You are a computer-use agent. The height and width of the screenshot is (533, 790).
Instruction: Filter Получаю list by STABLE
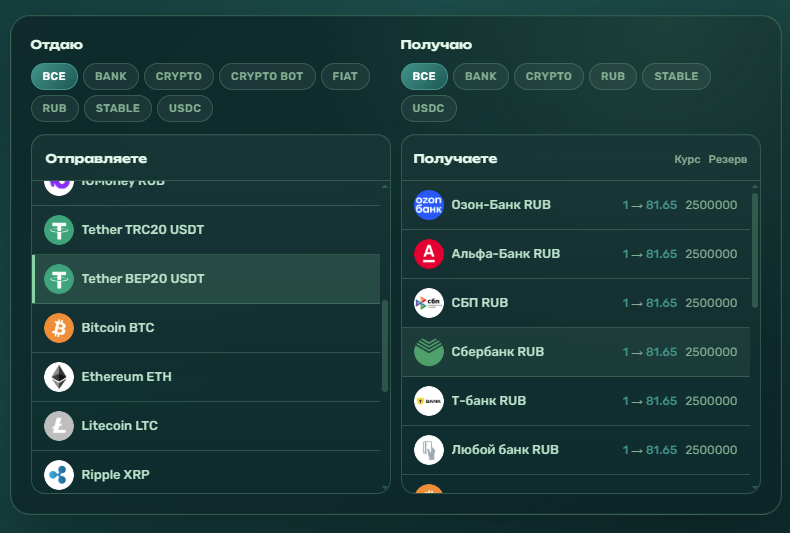tap(676, 77)
